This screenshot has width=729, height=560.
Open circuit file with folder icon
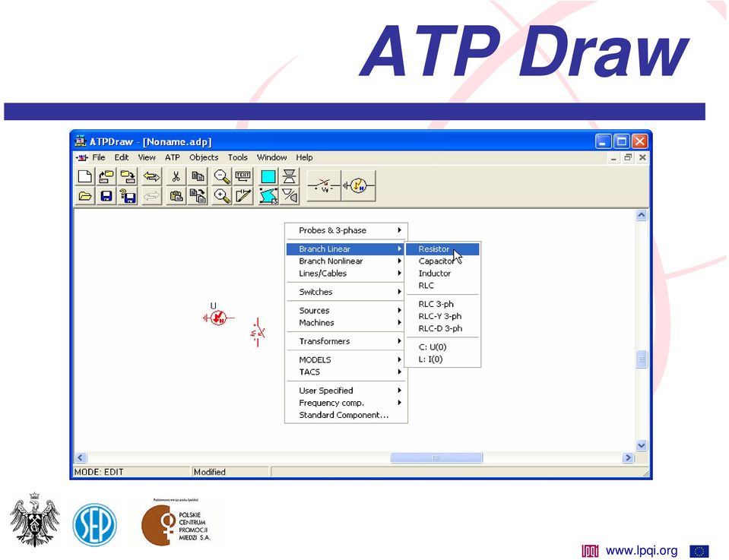coord(85,195)
